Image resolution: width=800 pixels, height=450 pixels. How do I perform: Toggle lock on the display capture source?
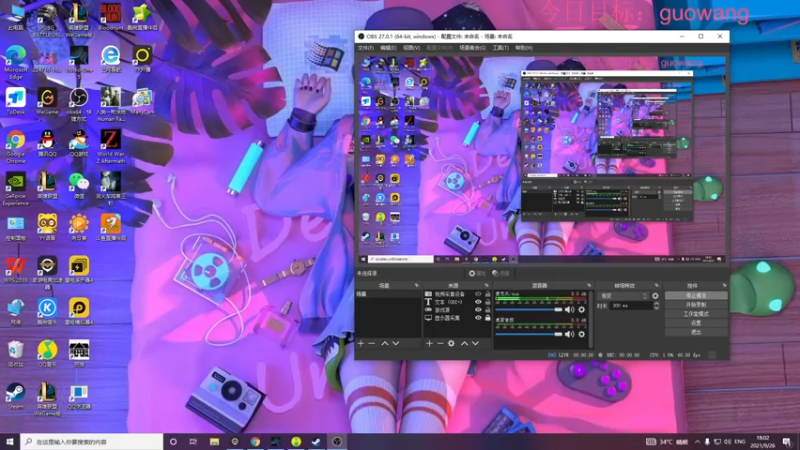[x=488, y=317]
